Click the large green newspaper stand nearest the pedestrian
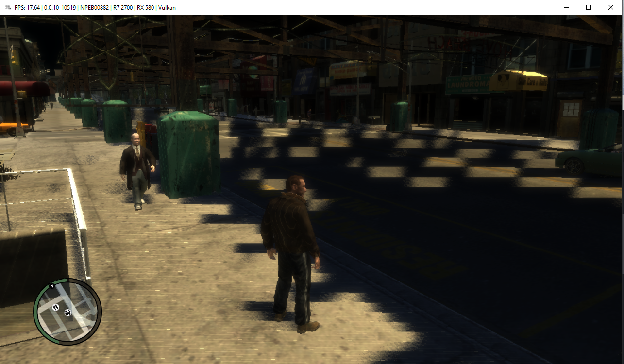 [x=189, y=154]
